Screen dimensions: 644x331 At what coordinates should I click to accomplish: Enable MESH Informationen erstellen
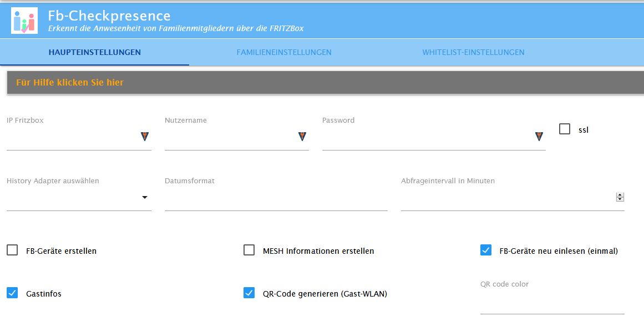[x=249, y=250]
